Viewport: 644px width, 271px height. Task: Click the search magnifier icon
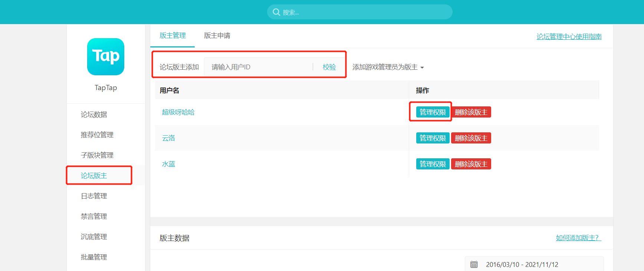click(276, 12)
